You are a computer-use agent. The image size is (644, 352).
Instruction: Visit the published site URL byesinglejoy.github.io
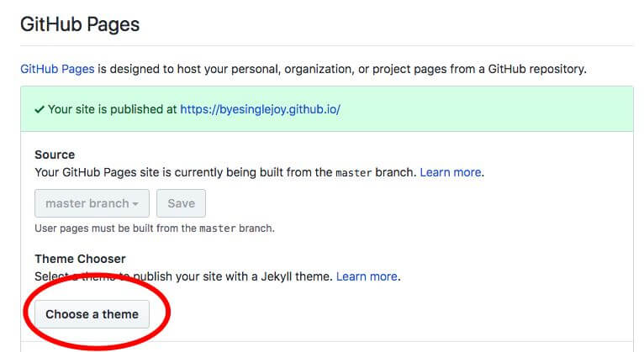261,110
